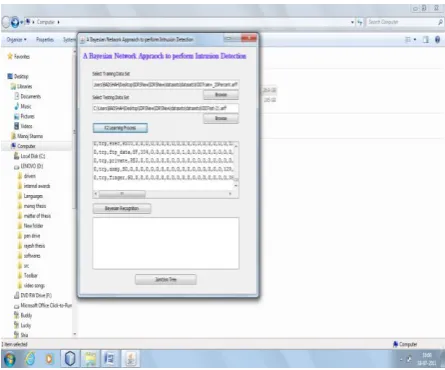The image size is (445, 370).
Task: Select Lucky network computer in tree
Action: (x=22, y=325)
